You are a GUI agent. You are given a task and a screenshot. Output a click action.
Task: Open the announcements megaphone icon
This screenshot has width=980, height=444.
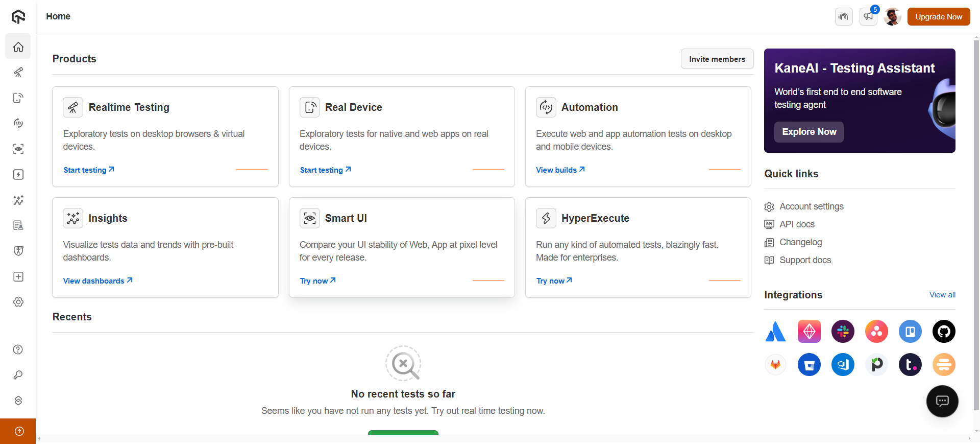tap(868, 16)
